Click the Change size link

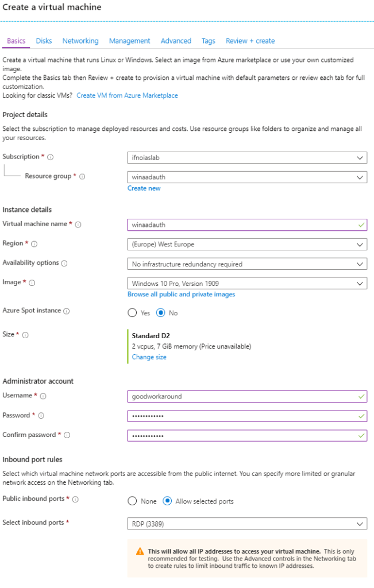149,357
